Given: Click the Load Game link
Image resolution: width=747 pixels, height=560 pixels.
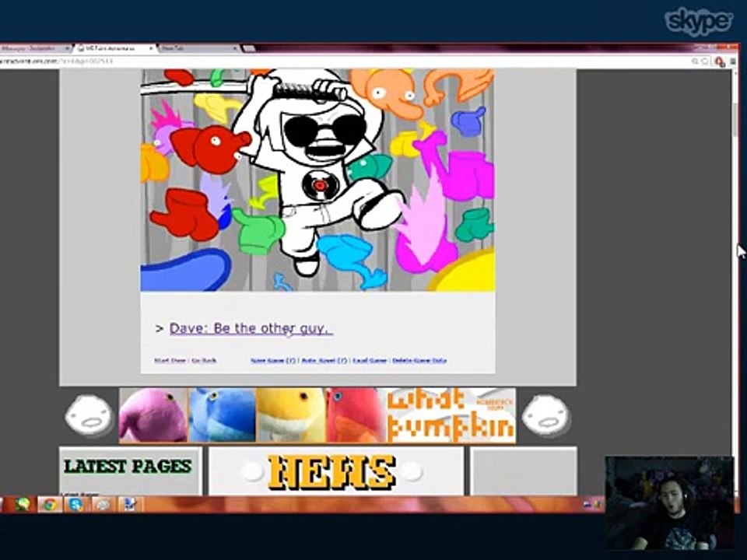Looking at the screenshot, I should pyautogui.click(x=370, y=360).
